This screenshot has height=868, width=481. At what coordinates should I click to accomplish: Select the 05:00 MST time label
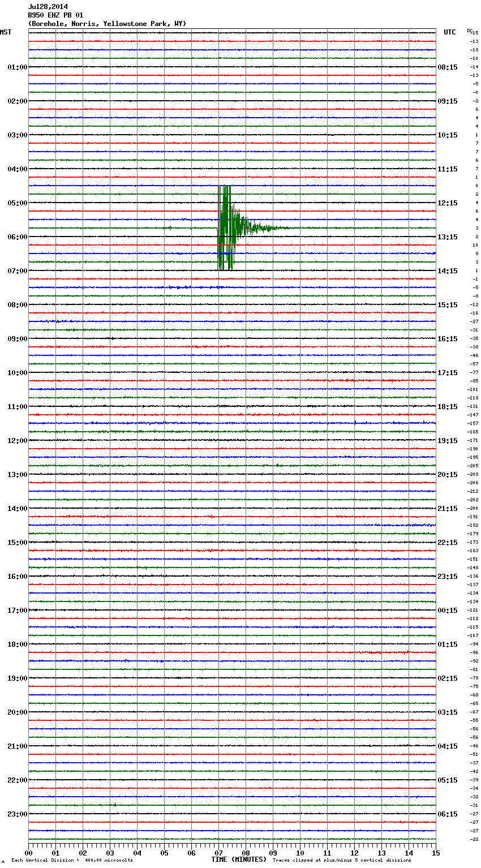[x=17, y=203]
